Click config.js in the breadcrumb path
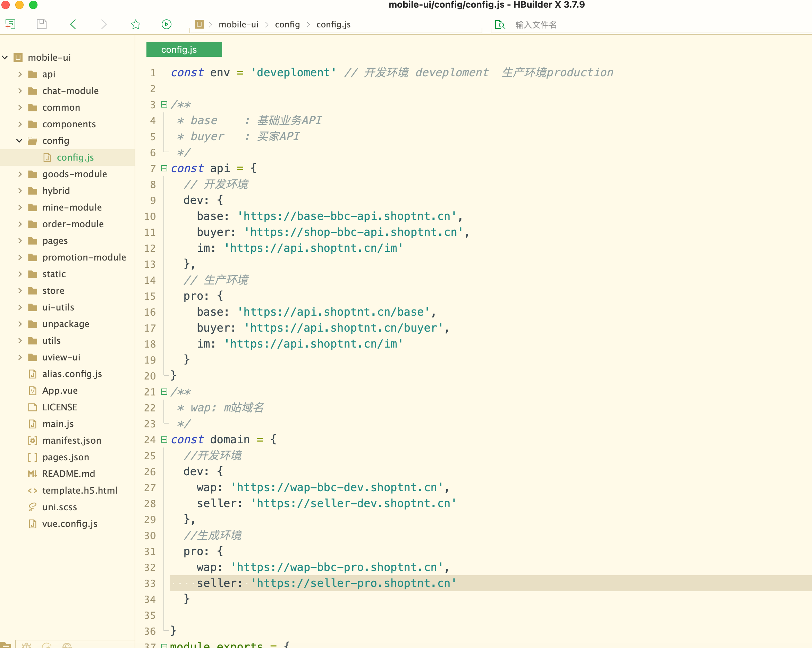 333,25
